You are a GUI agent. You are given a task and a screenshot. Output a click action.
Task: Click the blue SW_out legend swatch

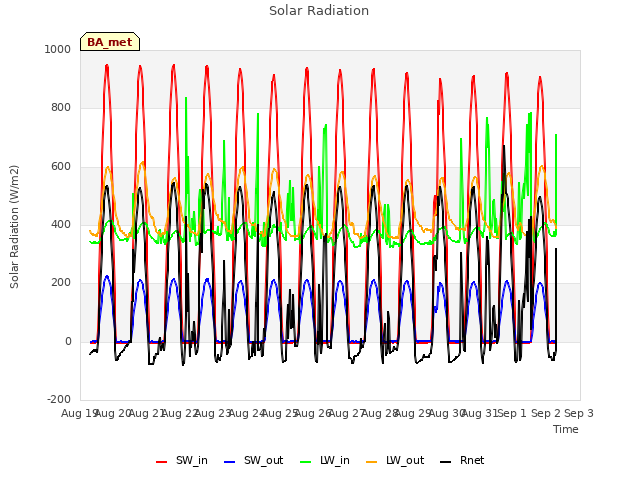(x=230, y=462)
